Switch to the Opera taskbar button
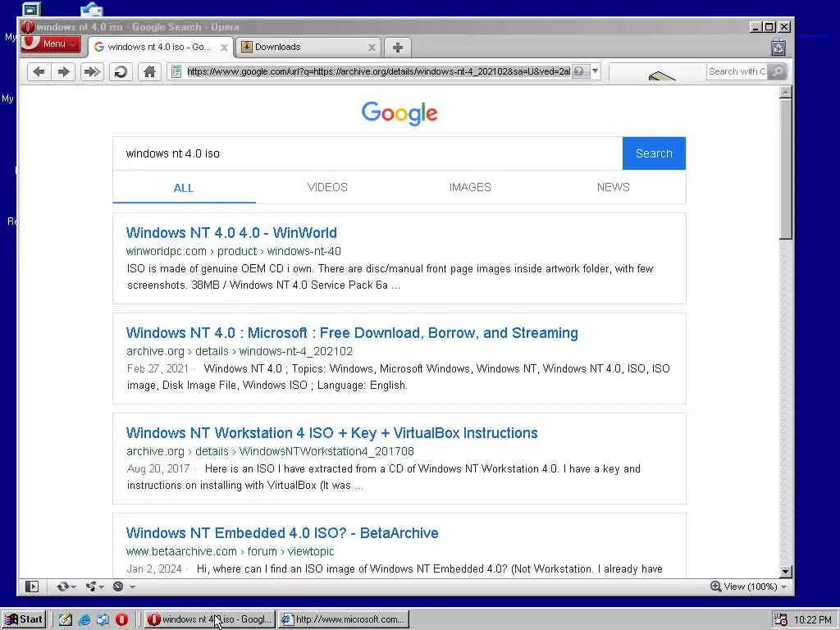840x630 pixels. (x=211, y=619)
